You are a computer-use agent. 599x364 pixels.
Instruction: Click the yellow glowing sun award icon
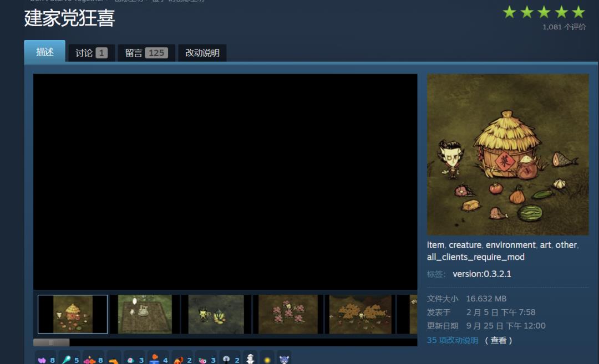[267, 360]
